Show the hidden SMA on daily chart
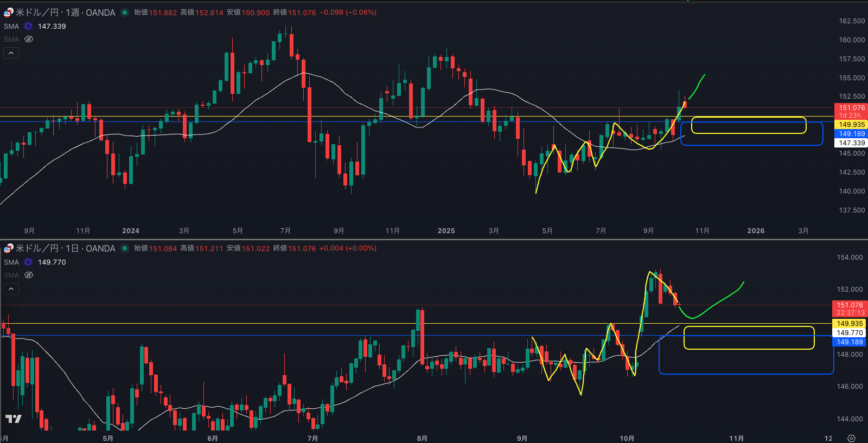The width and height of the screenshot is (868, 443). (x=29, y=275)
